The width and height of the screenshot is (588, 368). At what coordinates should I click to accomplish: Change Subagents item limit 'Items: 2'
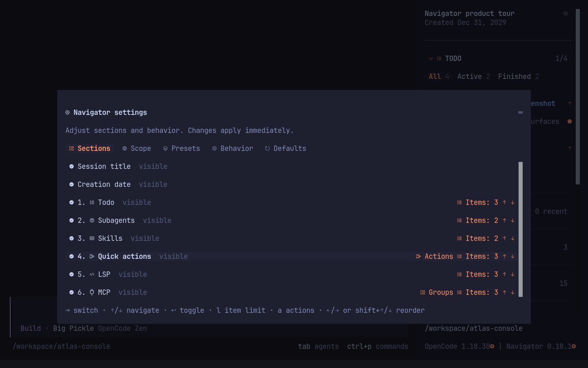(478, 220)
